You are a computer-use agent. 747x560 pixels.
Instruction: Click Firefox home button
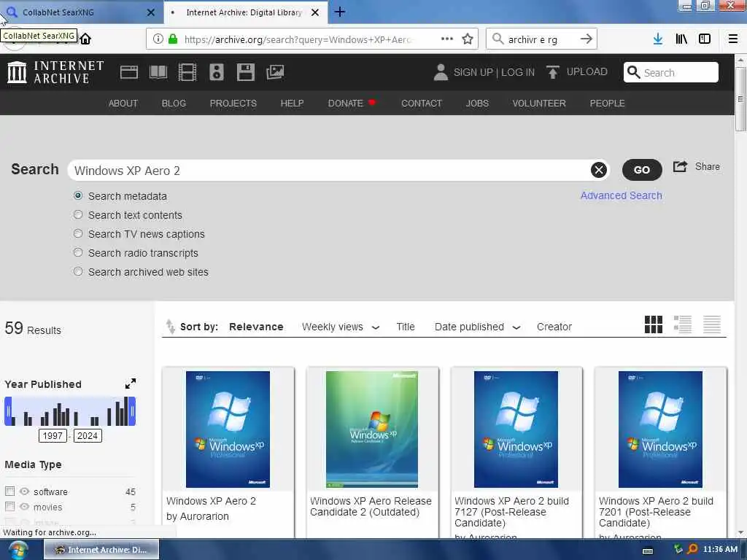(x=85, y=39)
